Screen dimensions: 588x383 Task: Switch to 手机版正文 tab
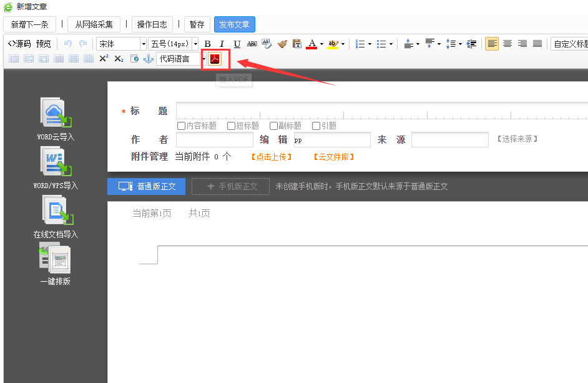(x=230, y=186)
